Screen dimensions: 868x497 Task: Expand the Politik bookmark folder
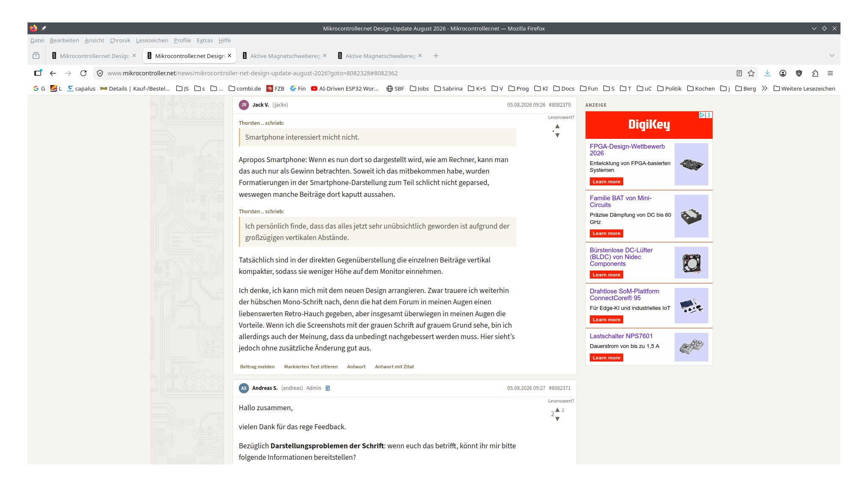pos(669,88)
